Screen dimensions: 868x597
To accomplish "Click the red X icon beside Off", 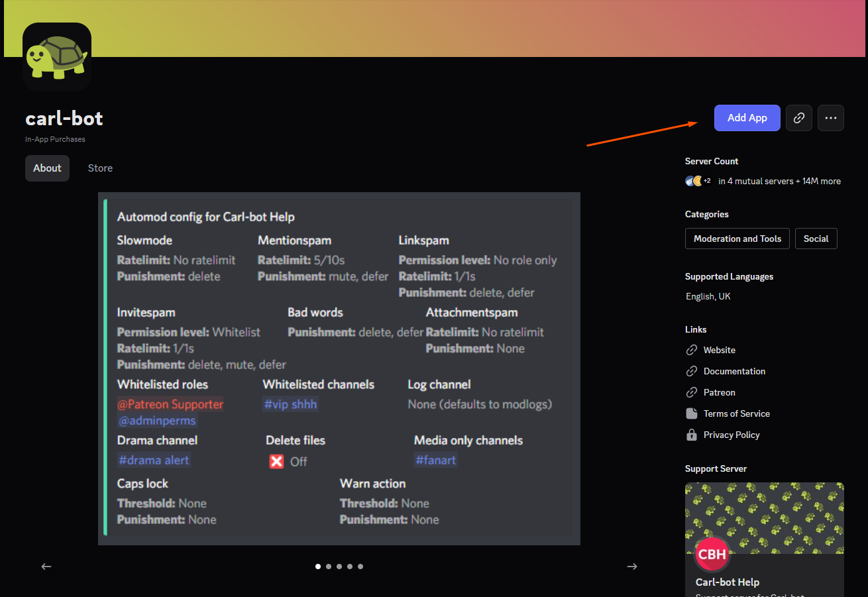I will [x=276, y=461].
